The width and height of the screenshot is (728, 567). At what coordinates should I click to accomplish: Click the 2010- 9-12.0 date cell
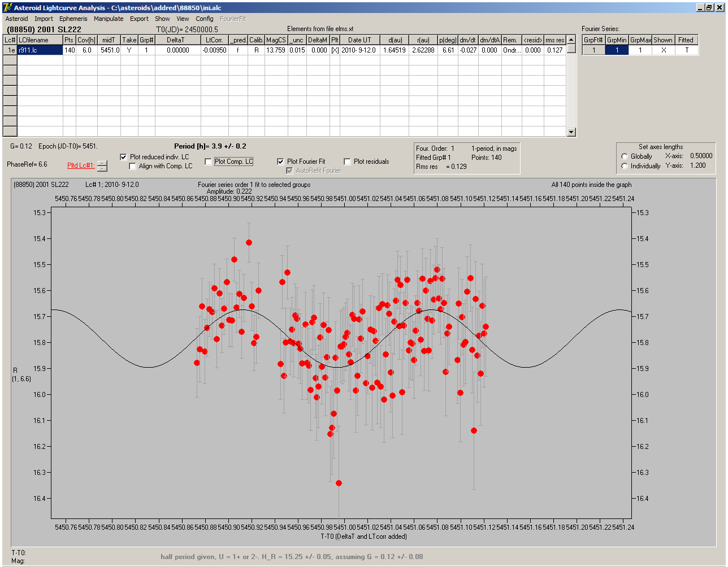point(359,50)
